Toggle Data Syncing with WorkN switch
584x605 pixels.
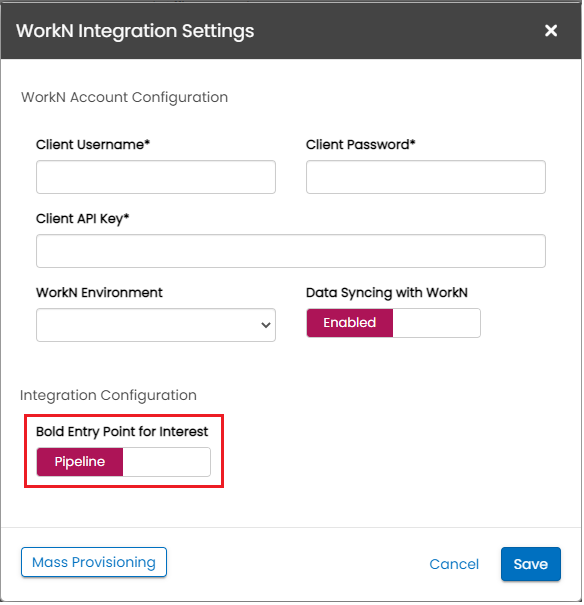tap(393, 323)
